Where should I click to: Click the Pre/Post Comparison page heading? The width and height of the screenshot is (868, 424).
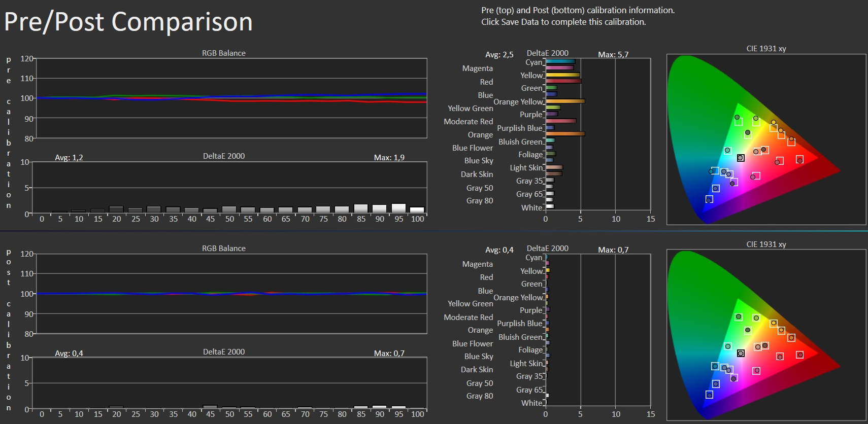(x=128, y=22)
